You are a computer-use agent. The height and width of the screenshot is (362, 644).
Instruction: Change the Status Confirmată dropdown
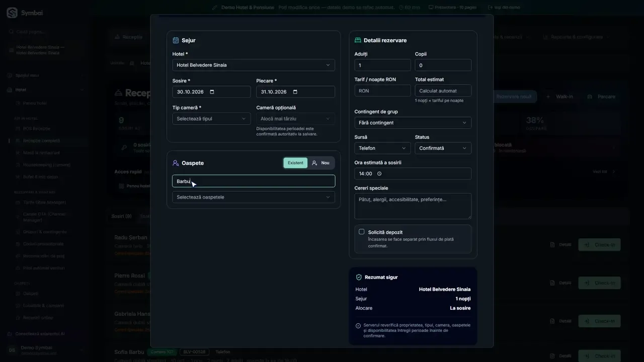coord(443,148)
